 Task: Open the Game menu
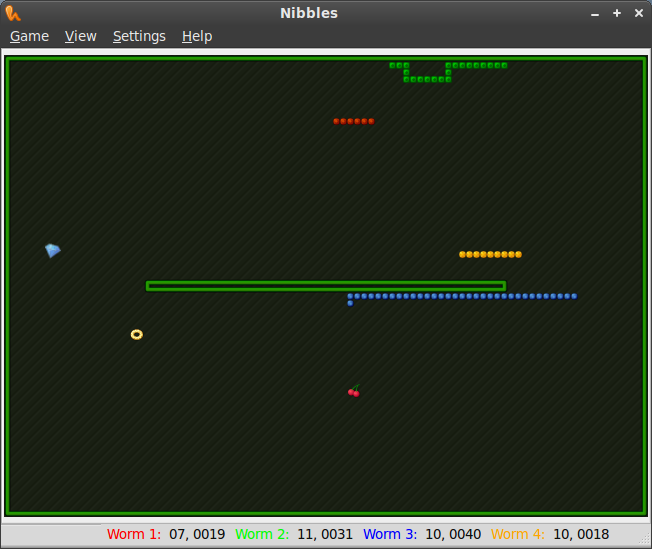pyautogui.click(x=30, y=36)
